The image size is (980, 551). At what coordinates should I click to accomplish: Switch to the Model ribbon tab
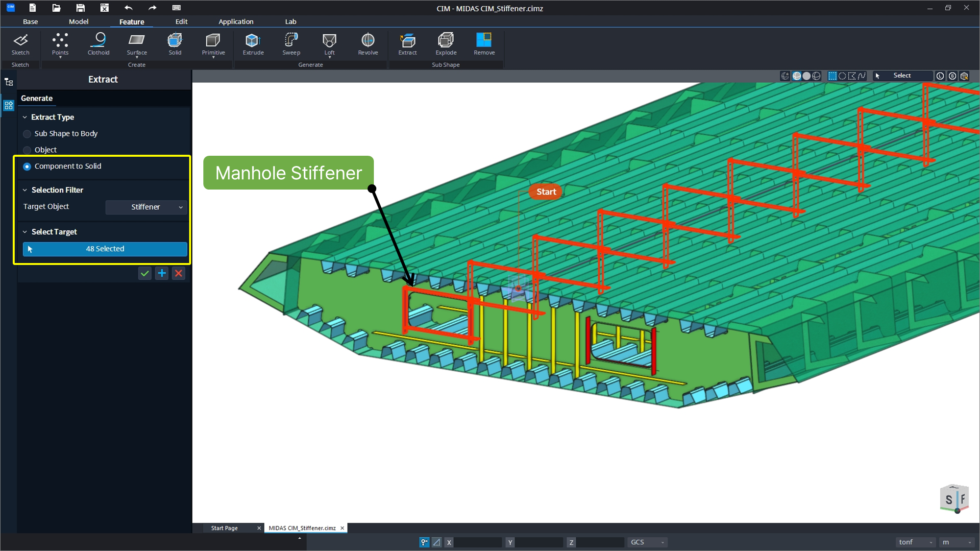point(78,22)
